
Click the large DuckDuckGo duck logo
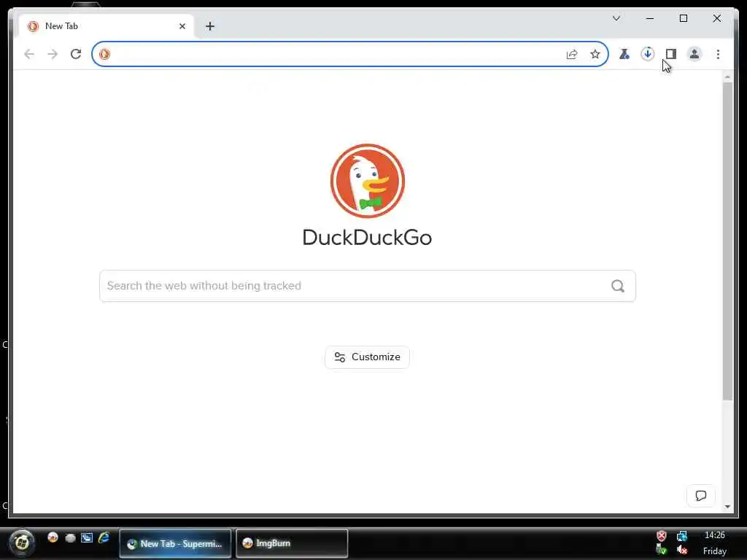pyautogui.click(x=368, y=181)
